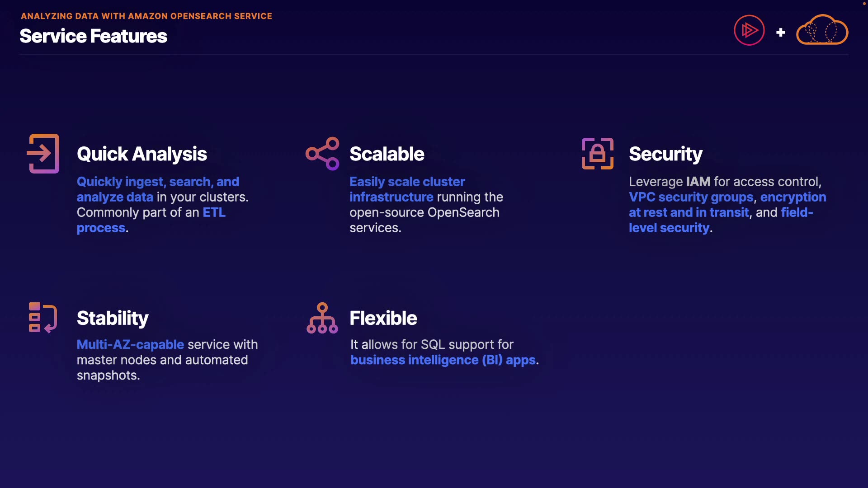Click the "Service Features" slide title
This screenshot has width=868, height=488.
[94, 36]
